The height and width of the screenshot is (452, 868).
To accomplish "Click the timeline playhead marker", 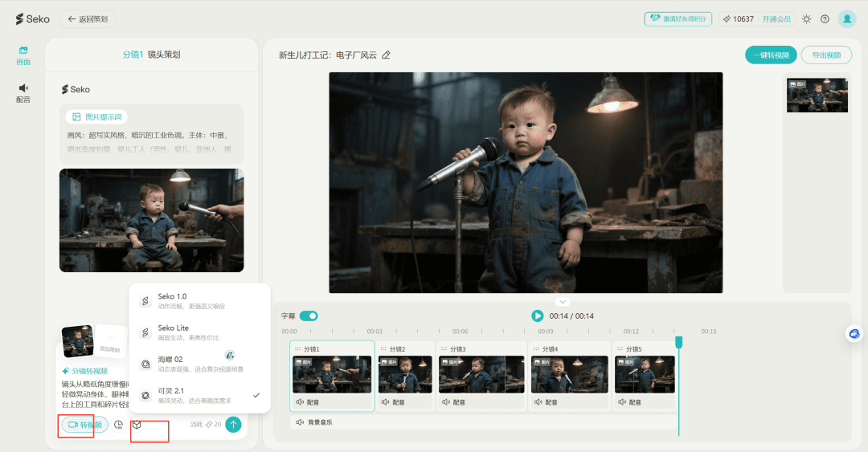I will (x=678, y=342).
